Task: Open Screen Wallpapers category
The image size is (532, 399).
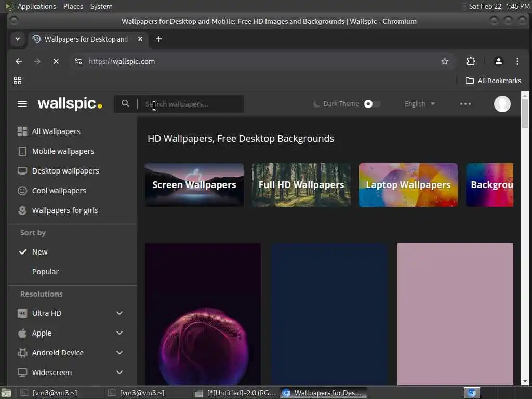Action: point(194,185)
